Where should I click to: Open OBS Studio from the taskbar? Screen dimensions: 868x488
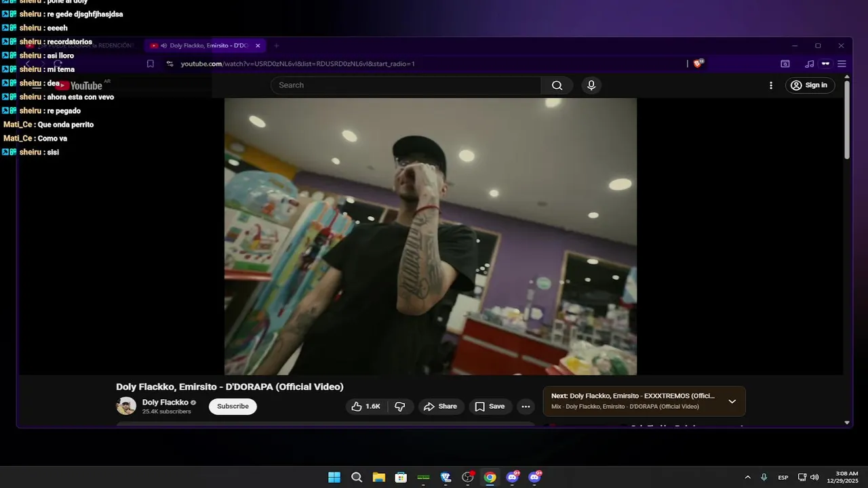point(468,477)
